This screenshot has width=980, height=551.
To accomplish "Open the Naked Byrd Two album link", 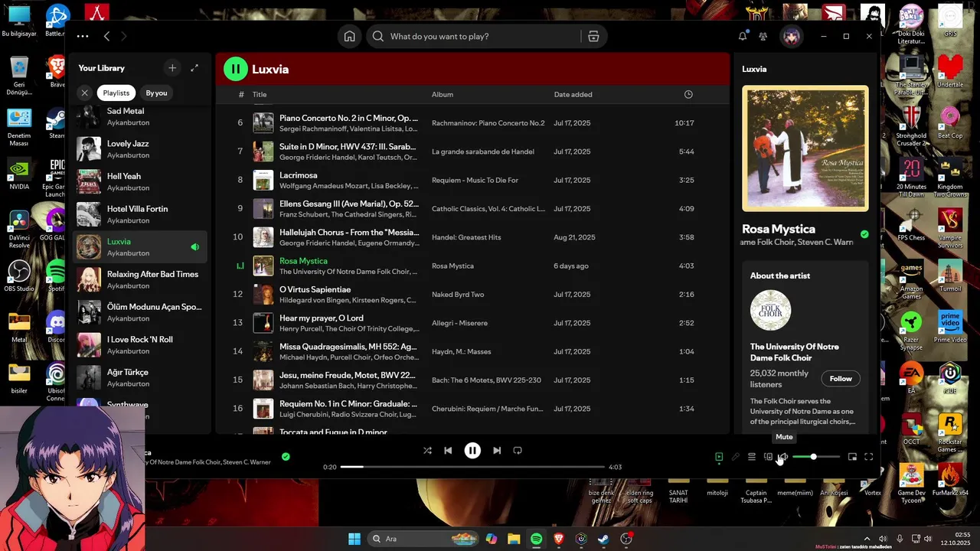I will [x=458, y=295].
